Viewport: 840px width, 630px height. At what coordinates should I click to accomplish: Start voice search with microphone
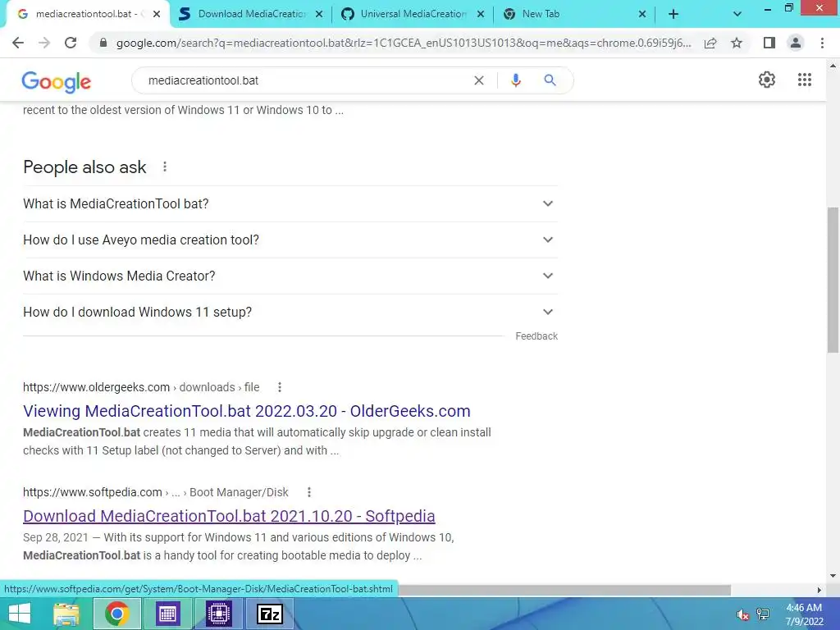[x=516, y=80]
